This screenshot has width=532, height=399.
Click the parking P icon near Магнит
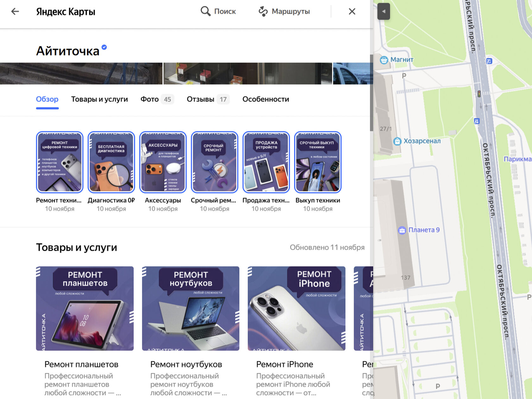[x=404, y=76]
